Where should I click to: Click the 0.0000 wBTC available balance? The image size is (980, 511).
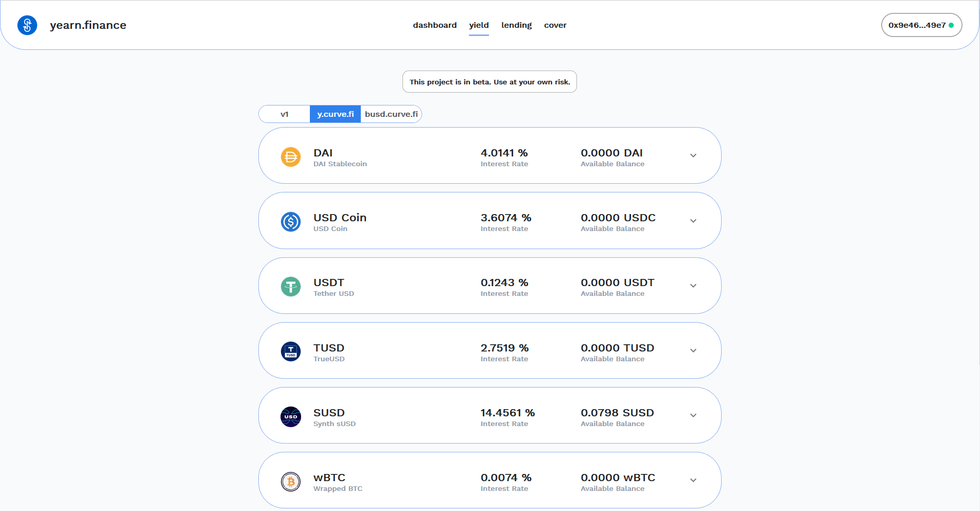click(x=618, y=478)
